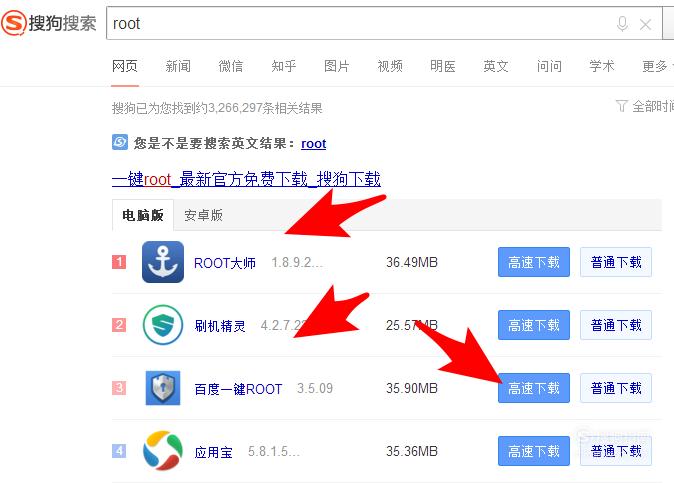Screen dimensions: 674x483
Task: Open the 学术 tab
Action: 602,66
